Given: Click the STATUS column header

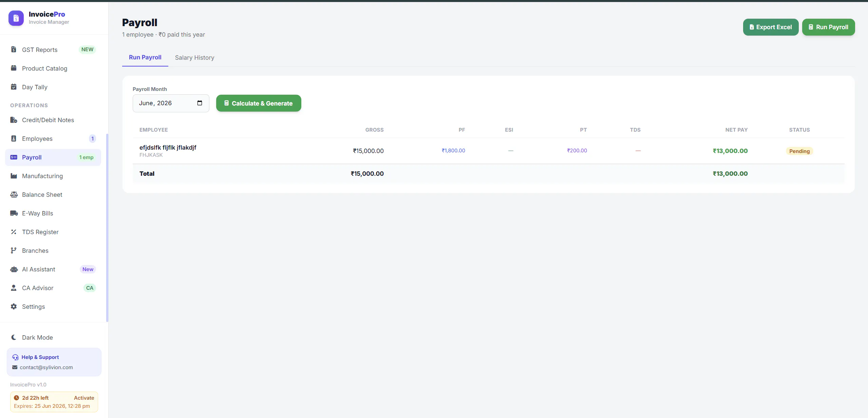Looking at the screenshot, I should [x=799, y=130].
